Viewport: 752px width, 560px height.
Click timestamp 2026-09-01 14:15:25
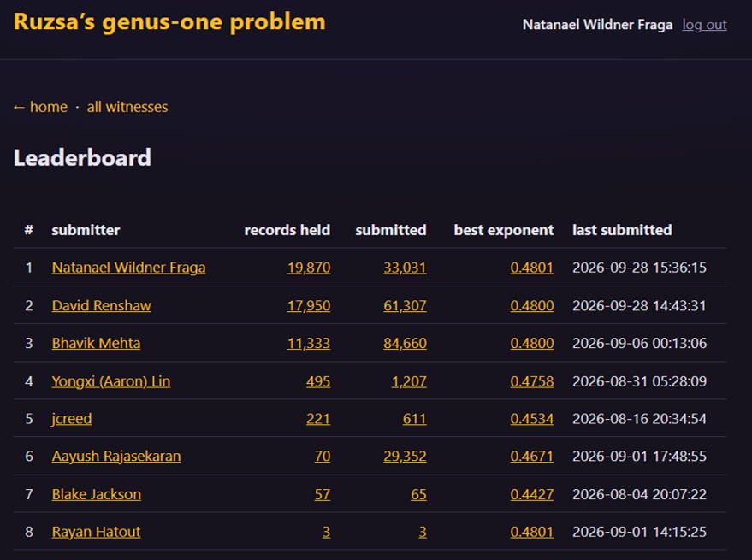(639, 532)
